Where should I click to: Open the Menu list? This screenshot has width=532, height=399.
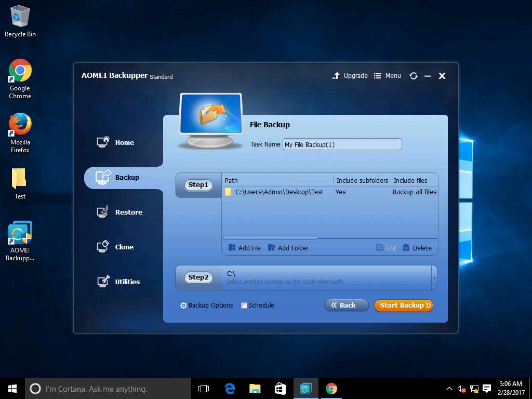click(x=388, y=76)
